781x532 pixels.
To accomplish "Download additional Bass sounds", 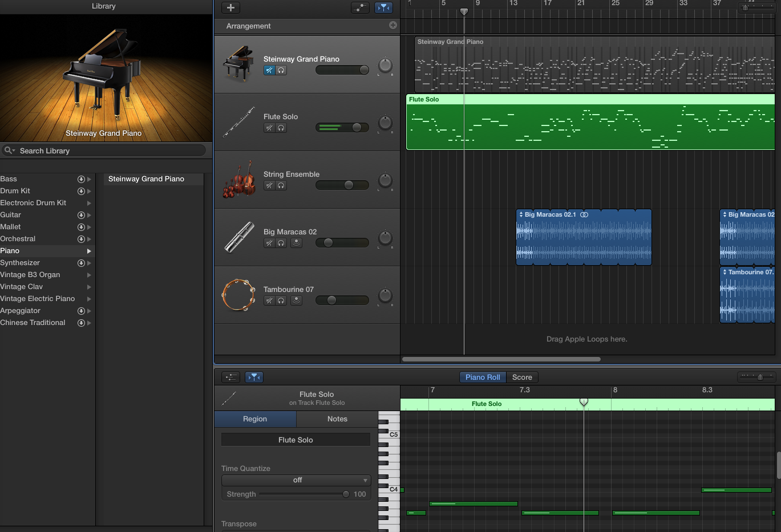I will click(81, 179).
